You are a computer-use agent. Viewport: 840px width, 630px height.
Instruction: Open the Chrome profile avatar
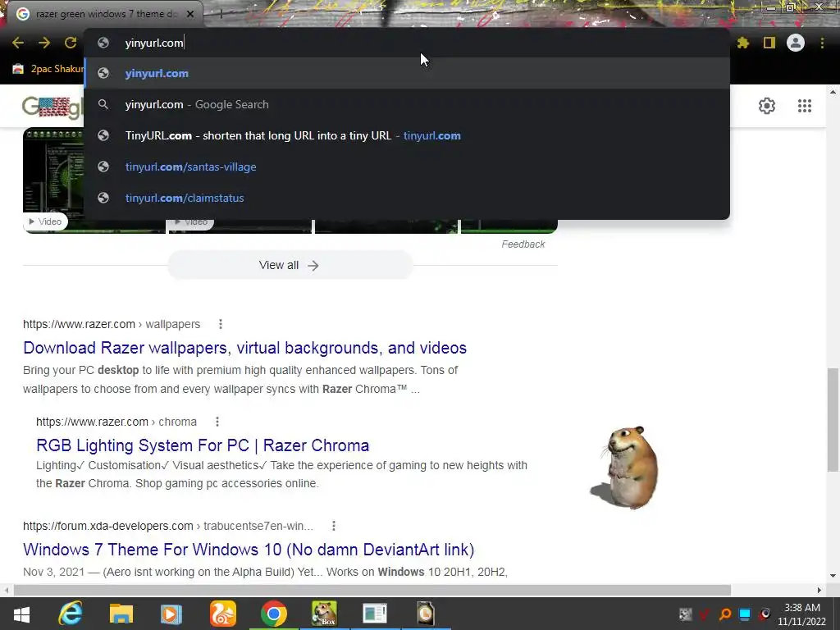(796, 43)
